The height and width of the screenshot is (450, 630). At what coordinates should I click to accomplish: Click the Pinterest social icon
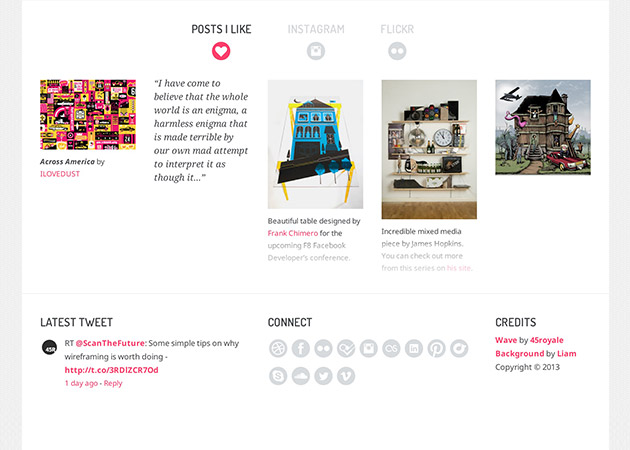point(437,349)
